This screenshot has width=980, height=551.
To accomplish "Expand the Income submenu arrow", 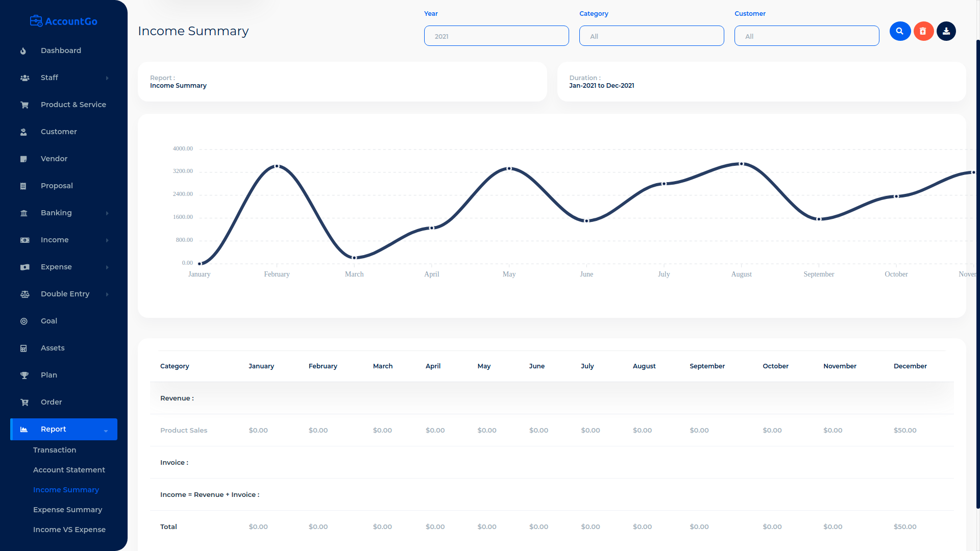I will click(x=107, y=240).
